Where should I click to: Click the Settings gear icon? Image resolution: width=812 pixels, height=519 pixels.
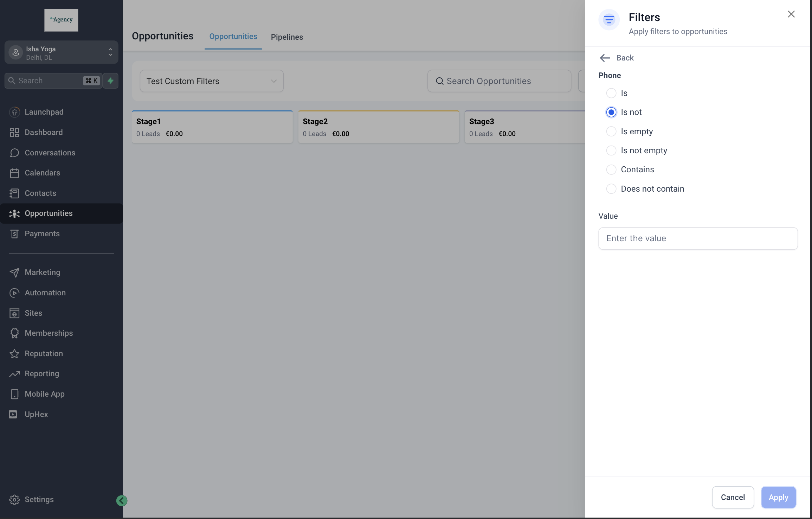14,500
